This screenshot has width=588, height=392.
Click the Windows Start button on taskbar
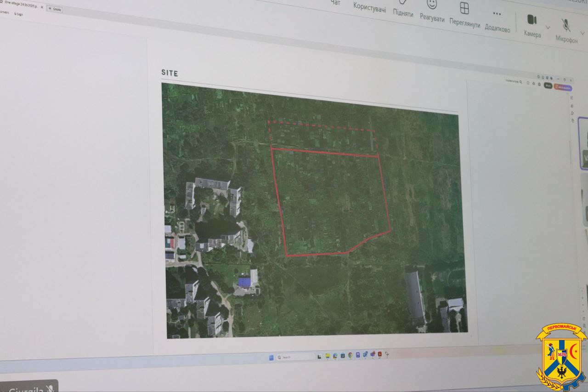271,357
